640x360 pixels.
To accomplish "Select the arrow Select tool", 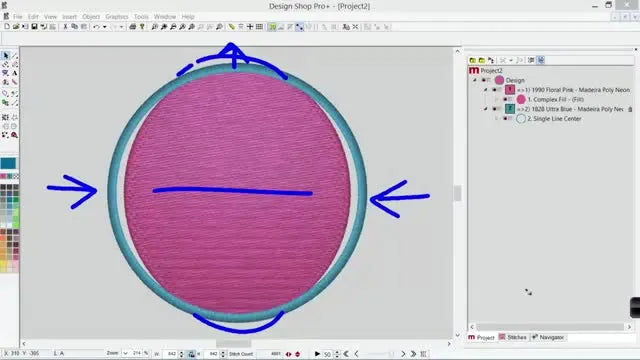I will [x=6, y=55].
